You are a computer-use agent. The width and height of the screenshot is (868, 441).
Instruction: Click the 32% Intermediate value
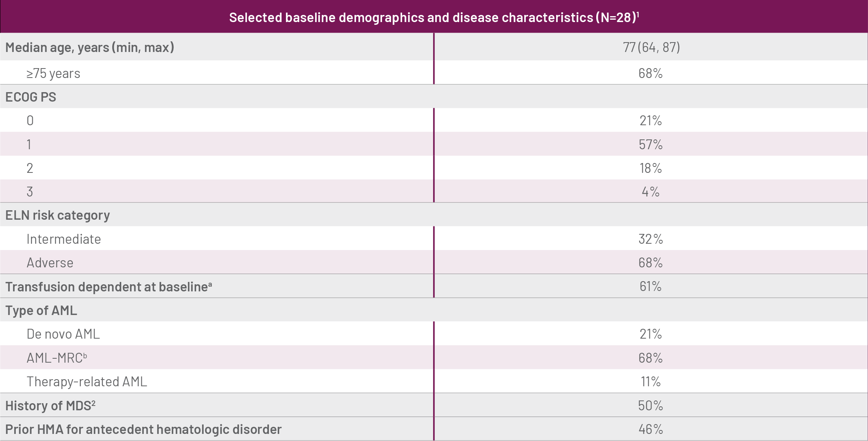[651, 239]
